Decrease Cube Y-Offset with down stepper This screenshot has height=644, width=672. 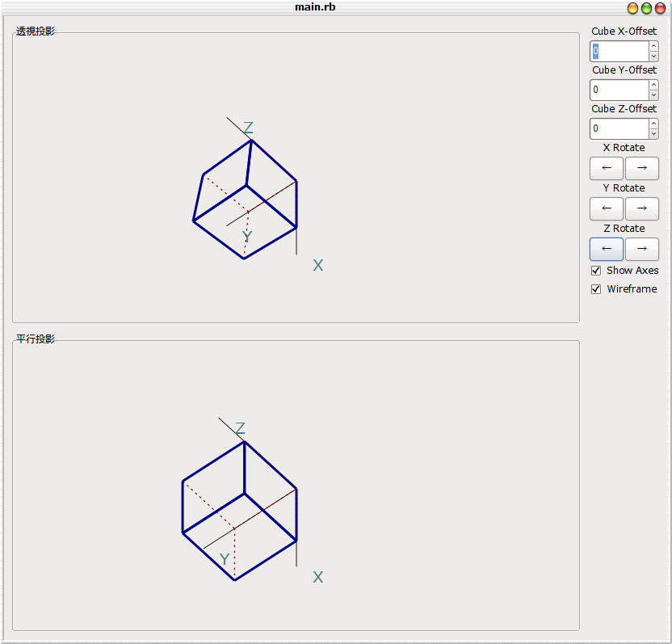point(653,95)
